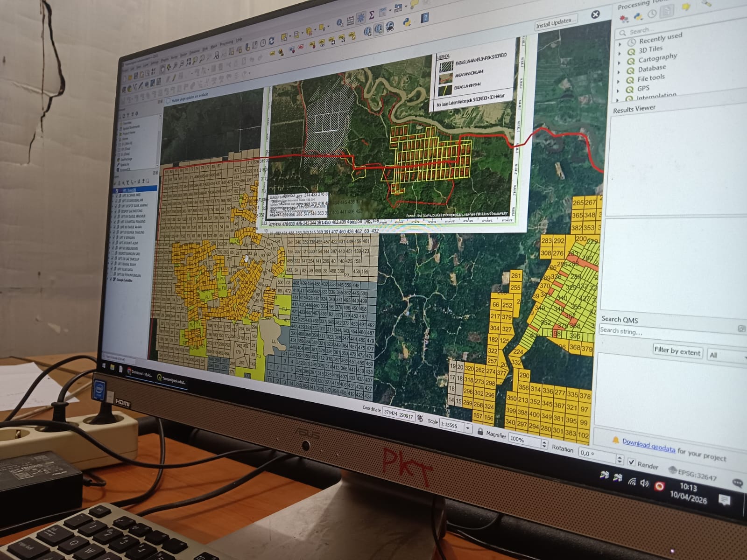747x560 pixels.
Task: Expand the Cartography toolbox group
Action: pos(620,61)
